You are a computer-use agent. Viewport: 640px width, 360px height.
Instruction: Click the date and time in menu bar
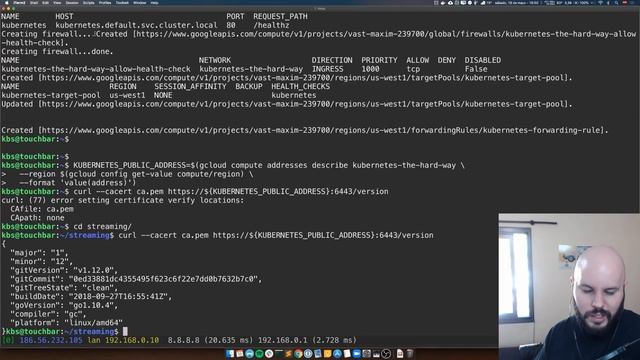[x=516, y=3]
